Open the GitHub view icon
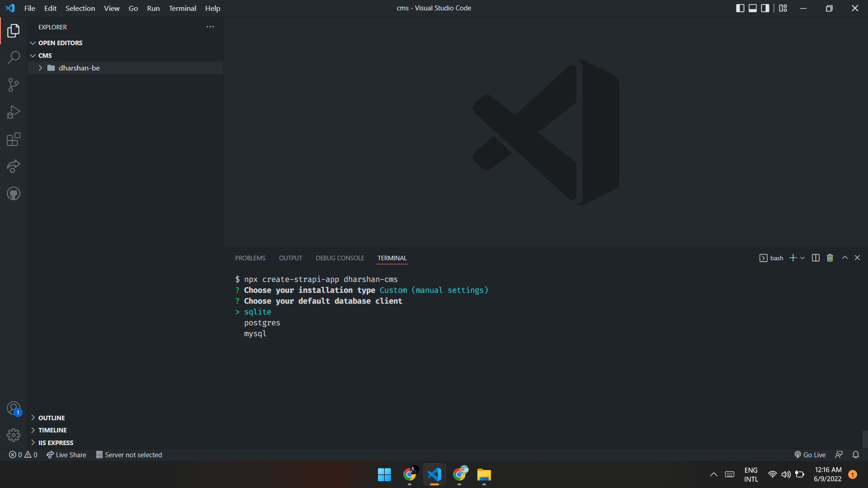 (14, 193)
